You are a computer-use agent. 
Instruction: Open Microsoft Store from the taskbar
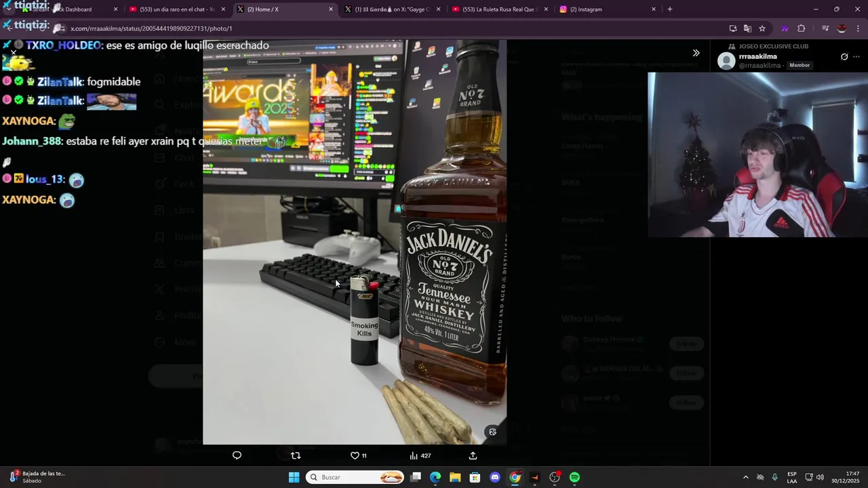pos(475,477)
